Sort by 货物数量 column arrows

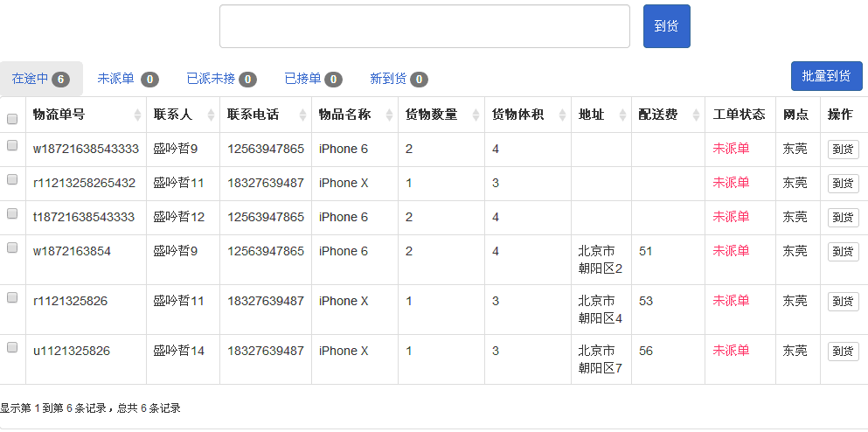click(476, 115)
